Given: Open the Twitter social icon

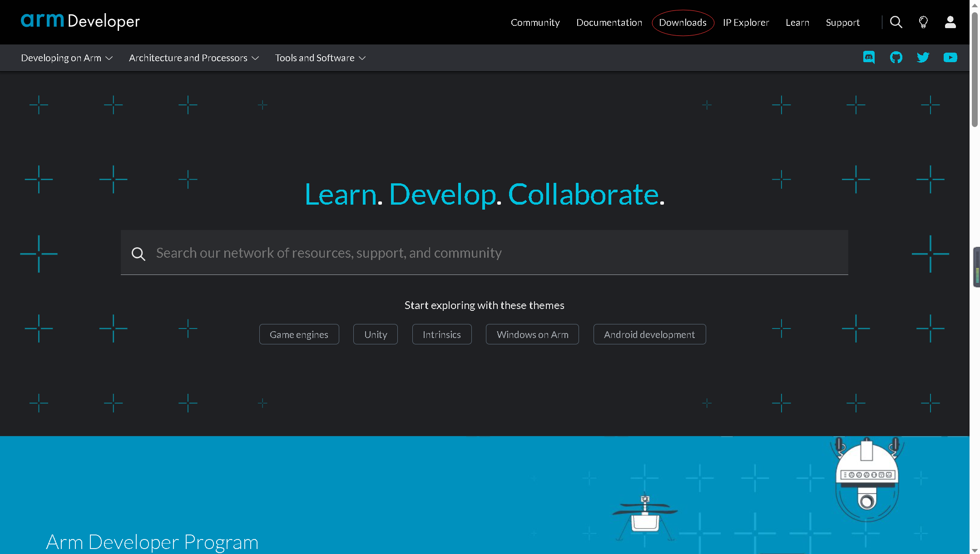Looking at the screenshot, I should point(924,57).
